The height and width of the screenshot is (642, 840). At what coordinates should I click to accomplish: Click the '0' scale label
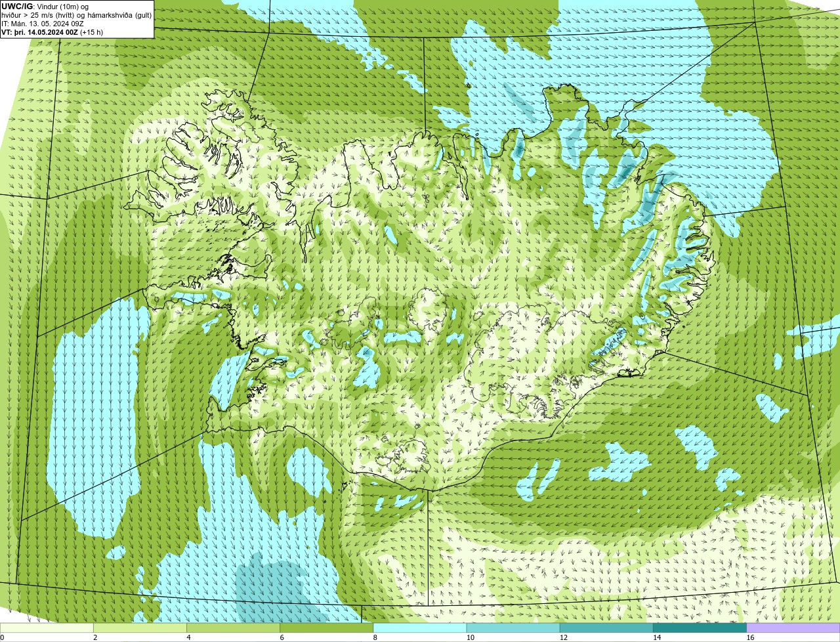click(2, 637)
